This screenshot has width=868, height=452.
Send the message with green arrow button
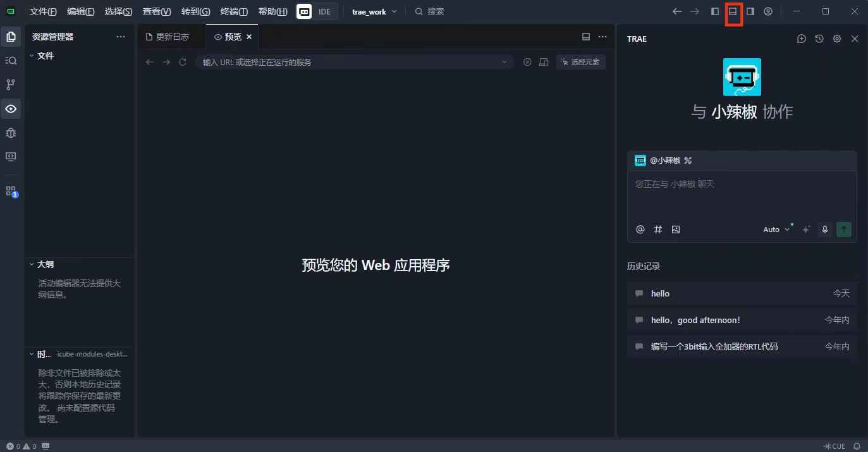point(844,229)
